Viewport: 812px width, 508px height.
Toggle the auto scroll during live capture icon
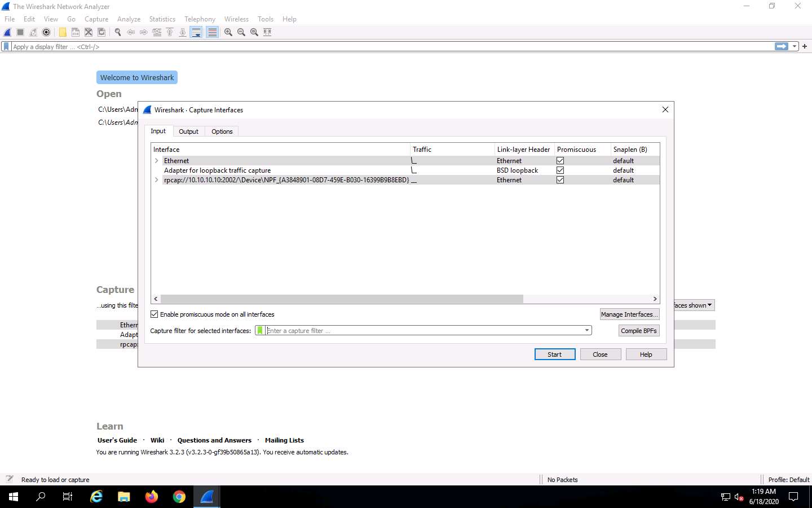click(x=196, y=32)
